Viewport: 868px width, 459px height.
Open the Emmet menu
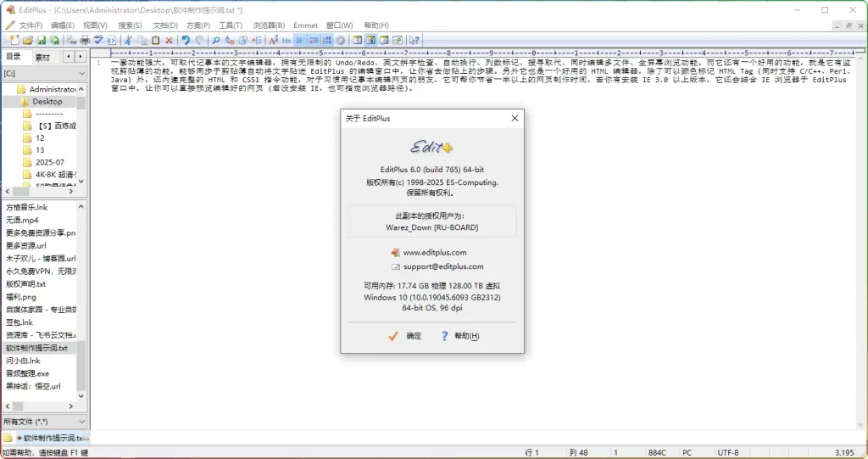pyautogui.click(x=305, y=25)
